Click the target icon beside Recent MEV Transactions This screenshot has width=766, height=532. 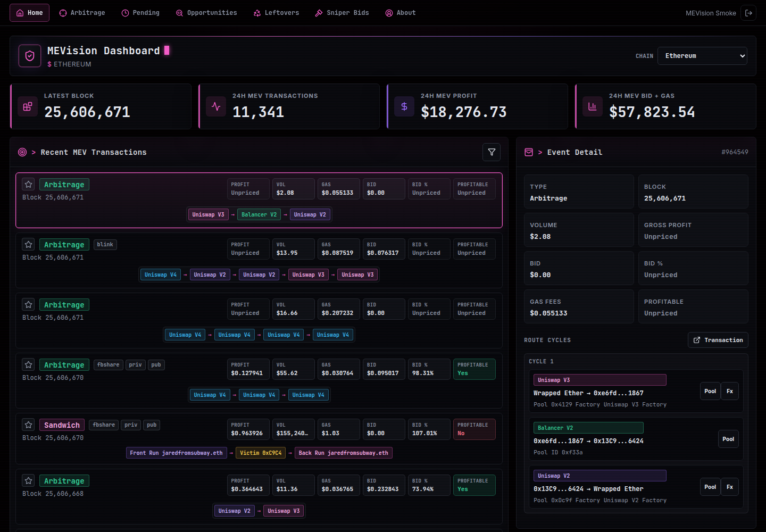click(22, 152)
